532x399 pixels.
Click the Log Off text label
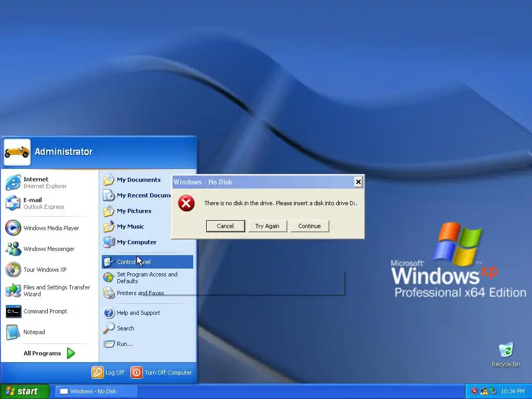115,372
